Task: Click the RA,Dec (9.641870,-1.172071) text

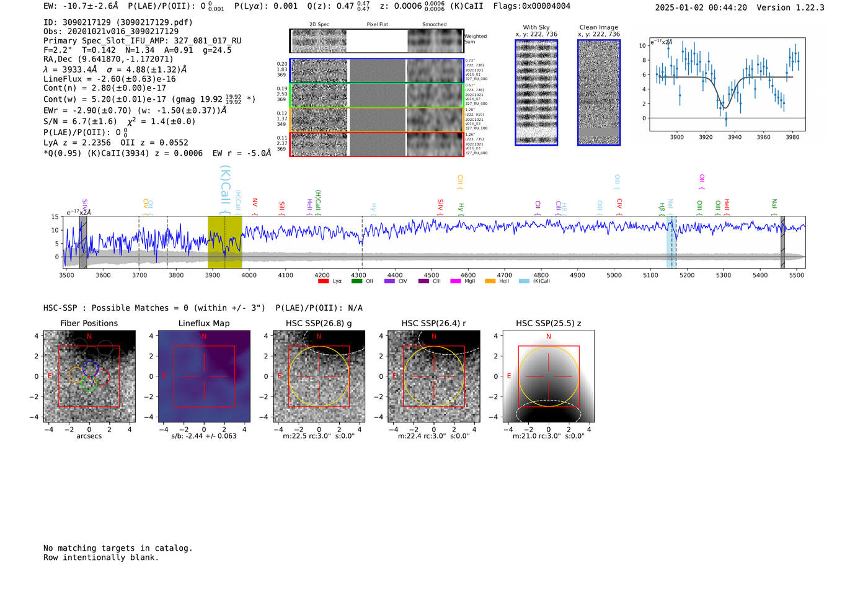Action: coord(108,60)
